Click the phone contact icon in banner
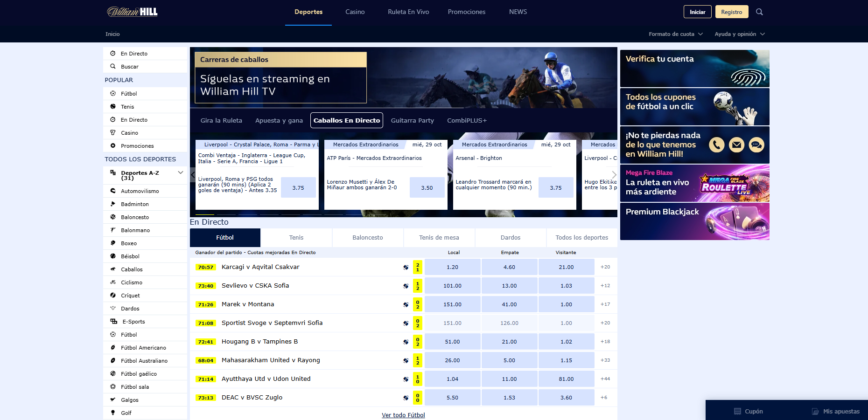868x420 pixels. 717,145
